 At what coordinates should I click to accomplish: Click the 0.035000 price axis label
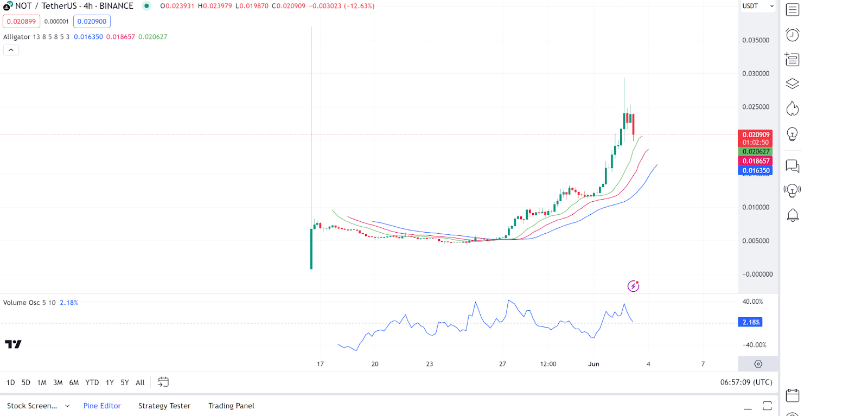coord(756,40)
